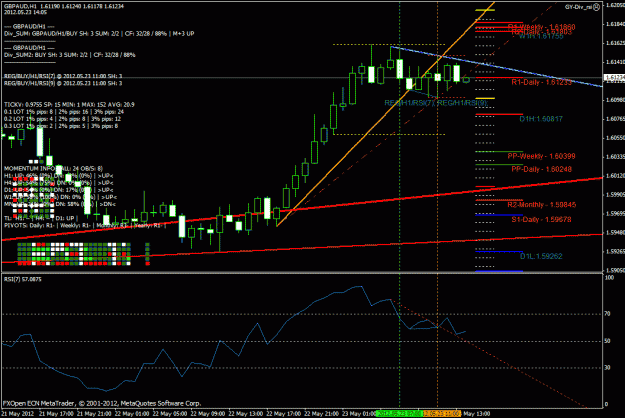Click the D1 momentum row with DN: 17%

click(x=59, y=190)
